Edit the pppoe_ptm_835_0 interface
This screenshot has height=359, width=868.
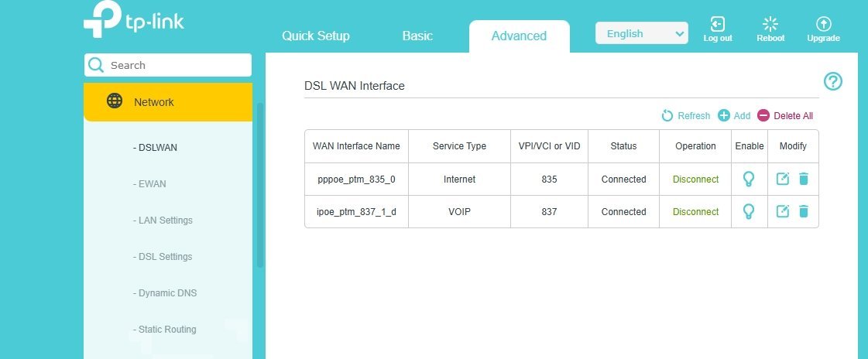[782, 179]
